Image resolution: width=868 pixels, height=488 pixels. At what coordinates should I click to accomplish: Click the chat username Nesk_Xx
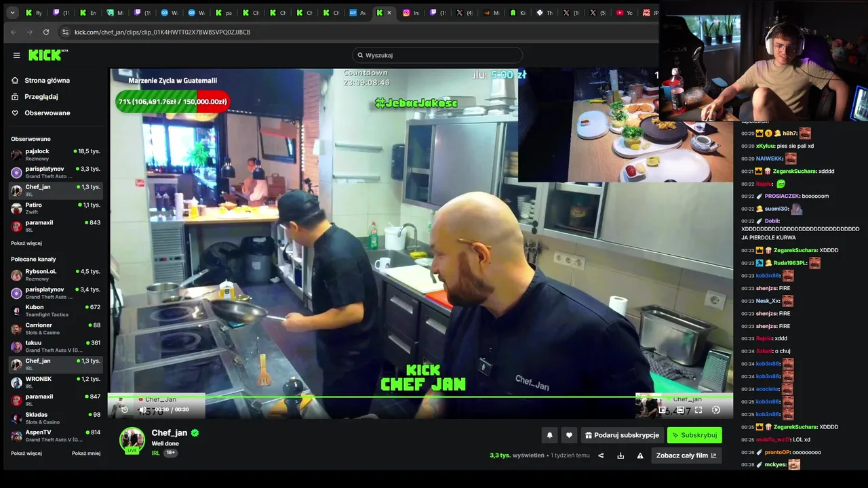coord(768,301)
